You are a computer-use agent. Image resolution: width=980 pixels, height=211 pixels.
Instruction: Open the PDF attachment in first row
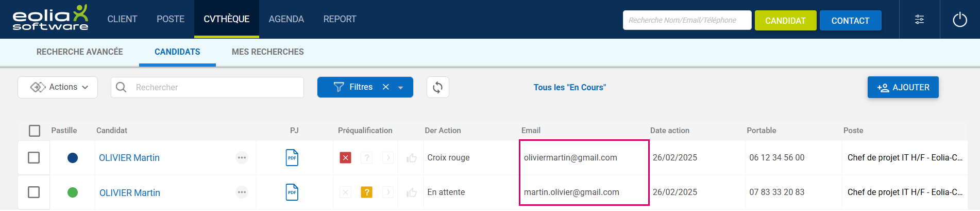tap(292, 158)
